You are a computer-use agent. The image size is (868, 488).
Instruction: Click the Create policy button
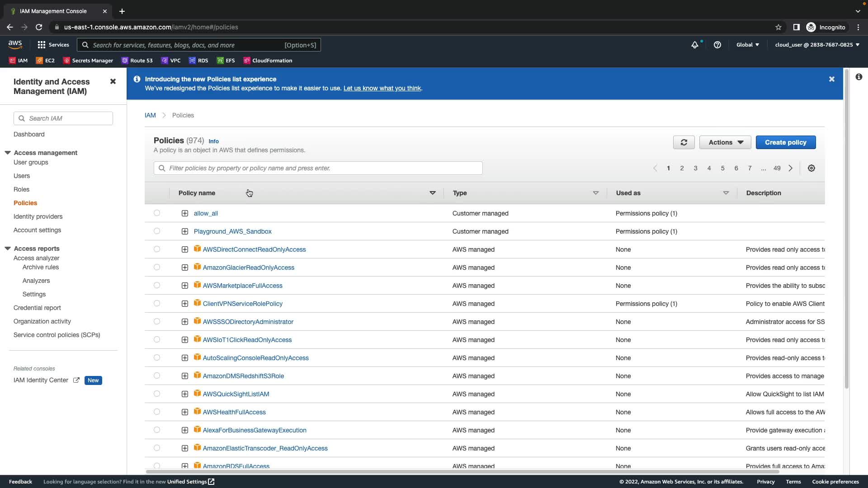tap(785, 142)
